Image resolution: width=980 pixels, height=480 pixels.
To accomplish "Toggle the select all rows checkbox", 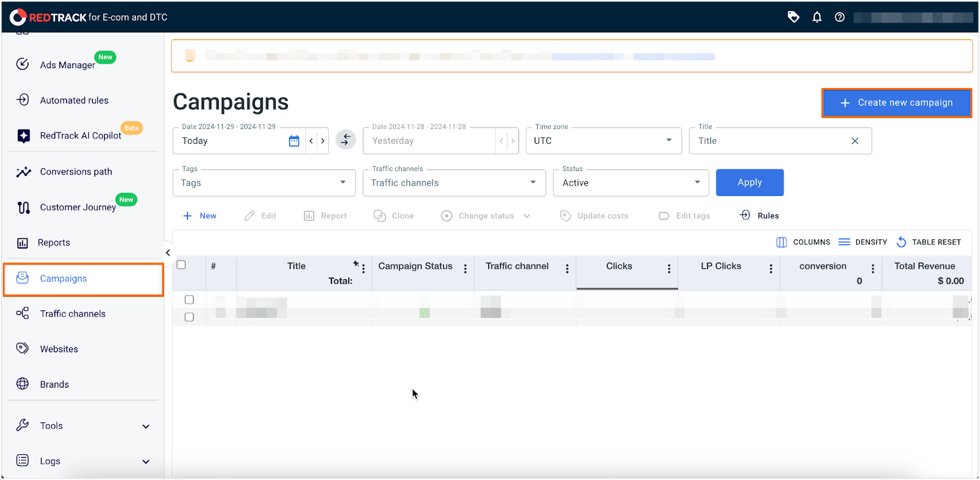I will (x=181, y=265).
